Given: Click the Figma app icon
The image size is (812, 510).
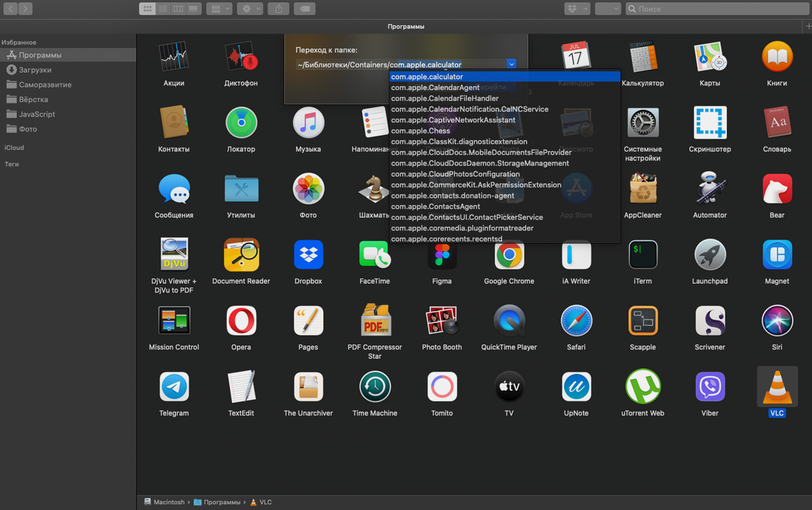Looking at the screenshot, I should [x=442, y=255].
